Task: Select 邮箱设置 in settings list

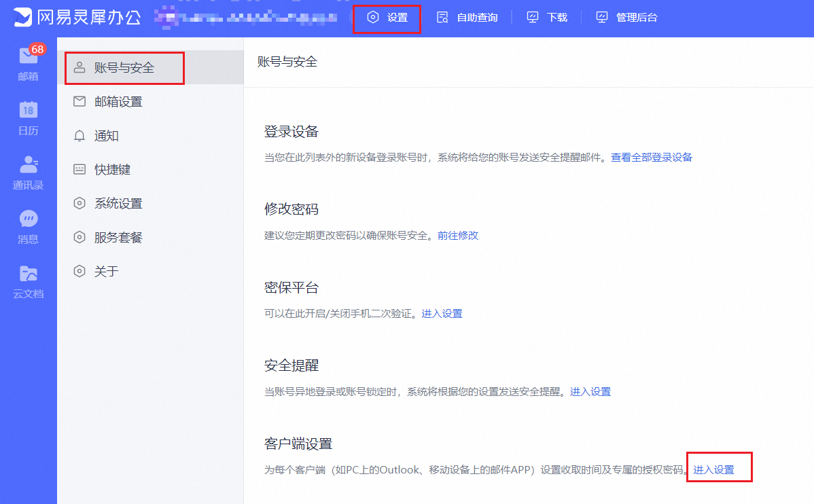Action: click(x=118, y=102)
